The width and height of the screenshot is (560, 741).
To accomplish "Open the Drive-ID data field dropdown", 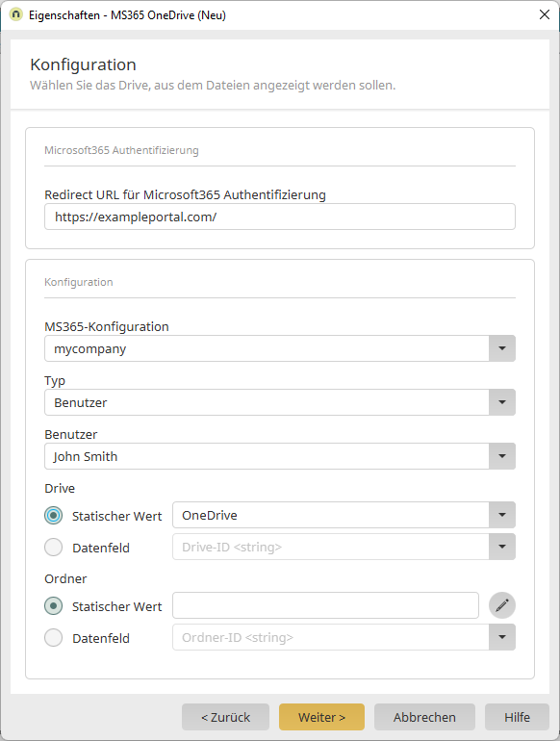I will click(502, 547).
